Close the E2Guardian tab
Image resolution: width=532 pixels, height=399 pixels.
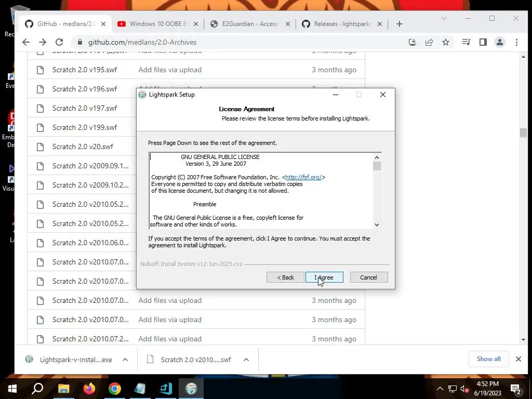coord(288,24)
